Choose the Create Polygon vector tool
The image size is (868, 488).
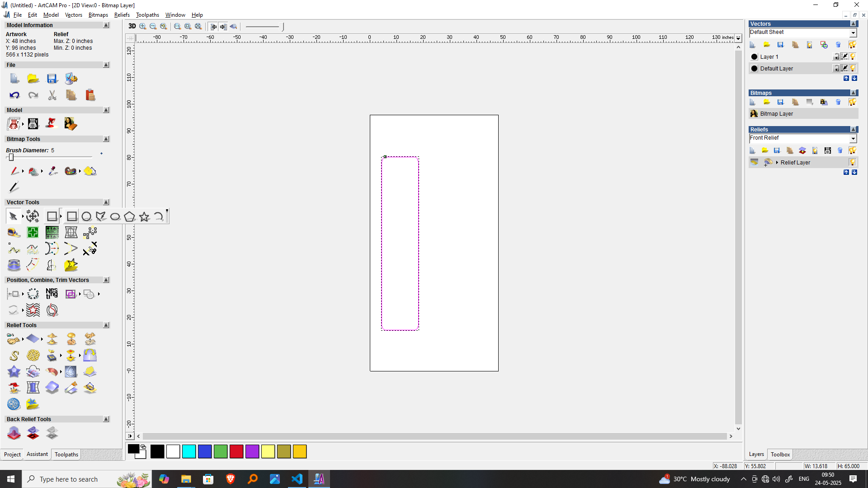pyautogui.click(x=130, y=217)
